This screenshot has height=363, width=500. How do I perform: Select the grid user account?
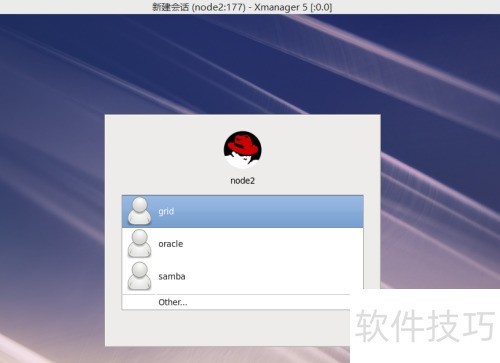(243, 212)
